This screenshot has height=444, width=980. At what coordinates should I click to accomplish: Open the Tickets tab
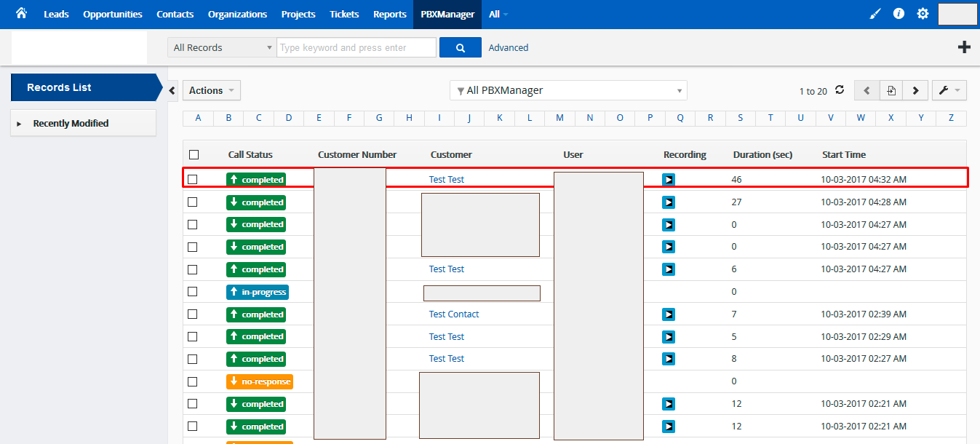click(x=343, y=13)
